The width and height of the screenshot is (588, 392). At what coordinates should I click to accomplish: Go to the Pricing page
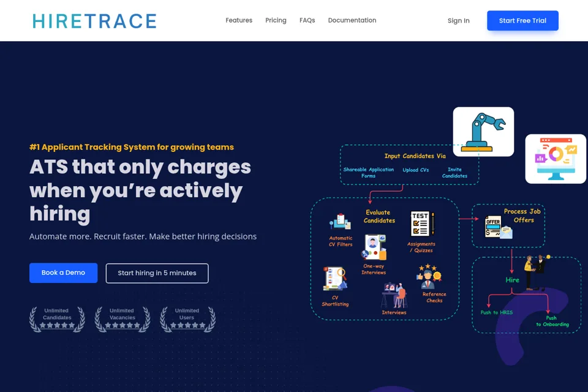[x=276, y=20]
